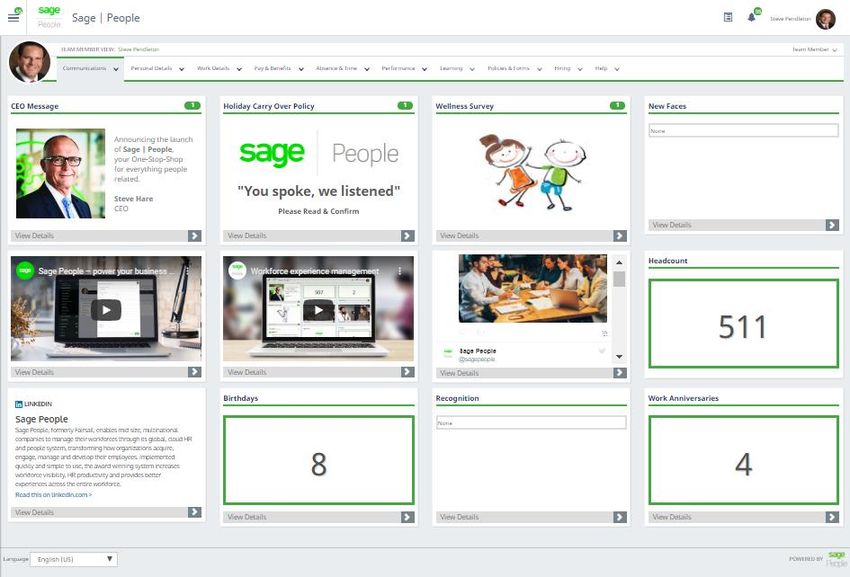Viewport: 850px width, 577px height.
Task: Click the arrow icon on the LinkedIn card
Action: coord(195,512)
